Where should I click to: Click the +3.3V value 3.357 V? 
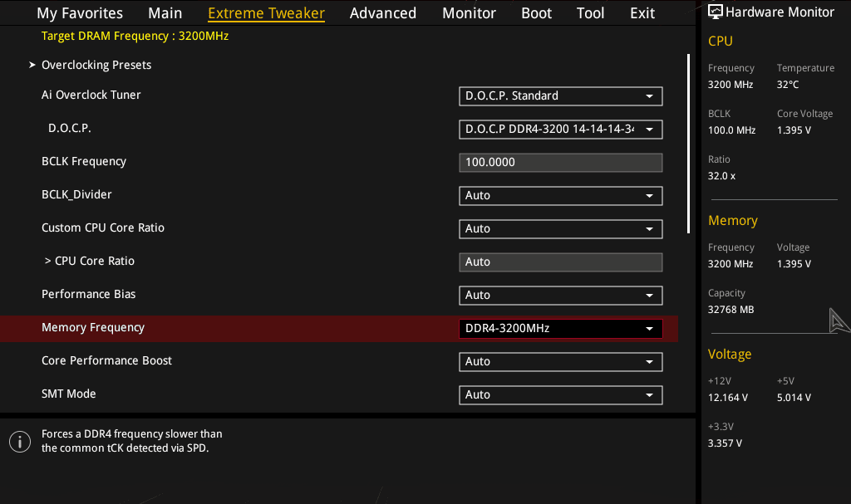coord(725,443)
